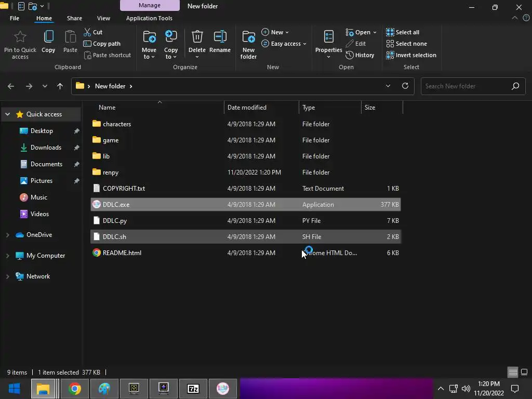This screenshot has width=532, height=399.
Task: Click the Manage contextual tab
Action: pyautogui.click(x=150, y=5)
